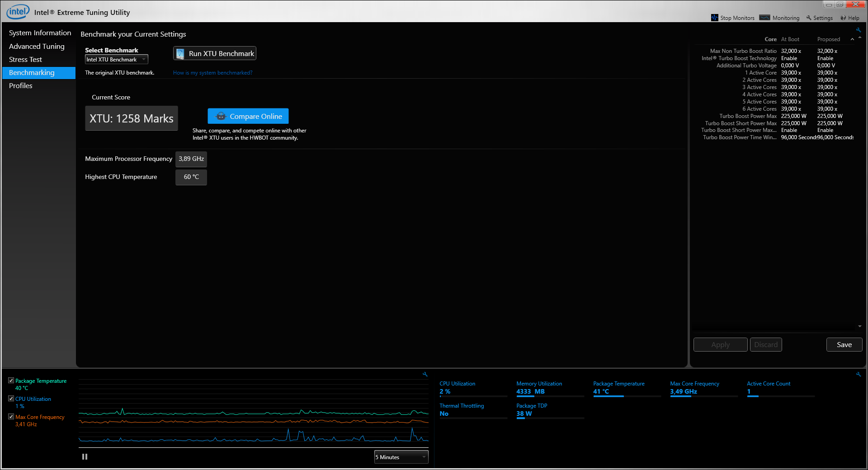
Task: Select the 1 Active Core row
Action: tap(774, 73)
